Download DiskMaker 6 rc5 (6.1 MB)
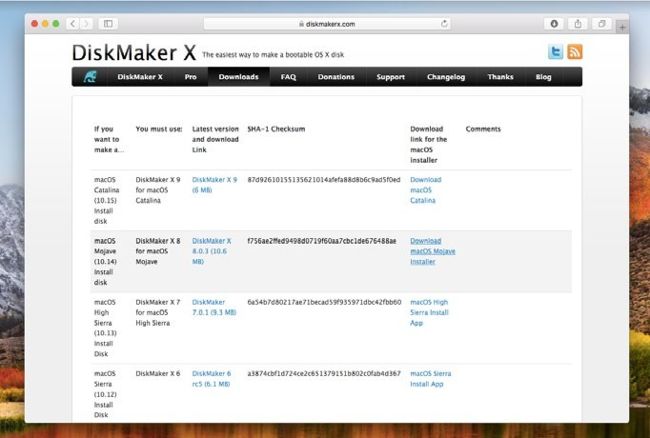The height and width of the screenshot is (438, 650). [x=211, y=379]
